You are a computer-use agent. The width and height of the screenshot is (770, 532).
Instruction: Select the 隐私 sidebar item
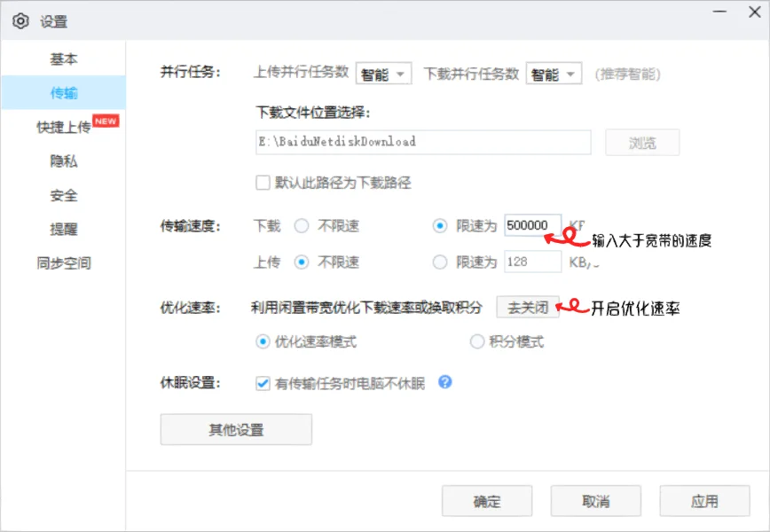point(63,161)
